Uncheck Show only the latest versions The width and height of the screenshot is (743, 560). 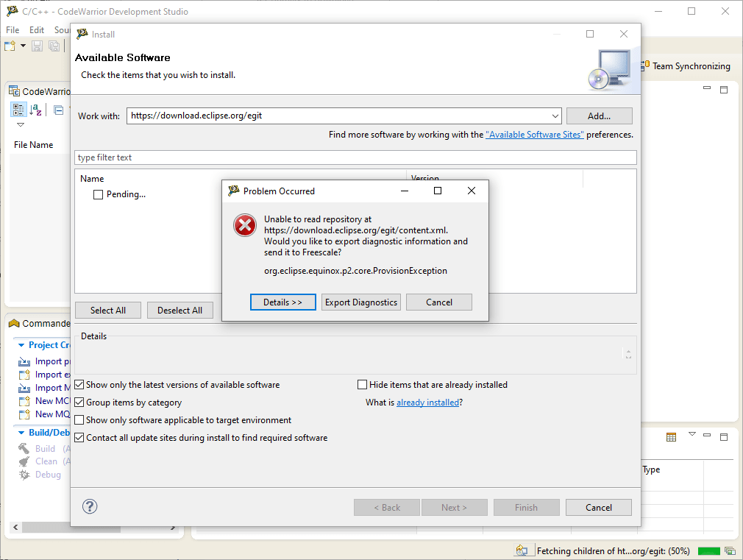pos(79,385)
